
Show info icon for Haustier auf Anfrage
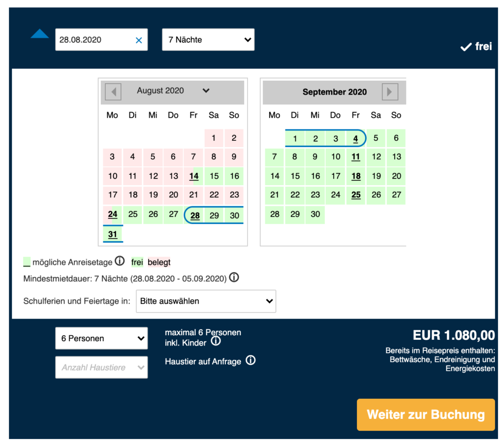(251, 360)
